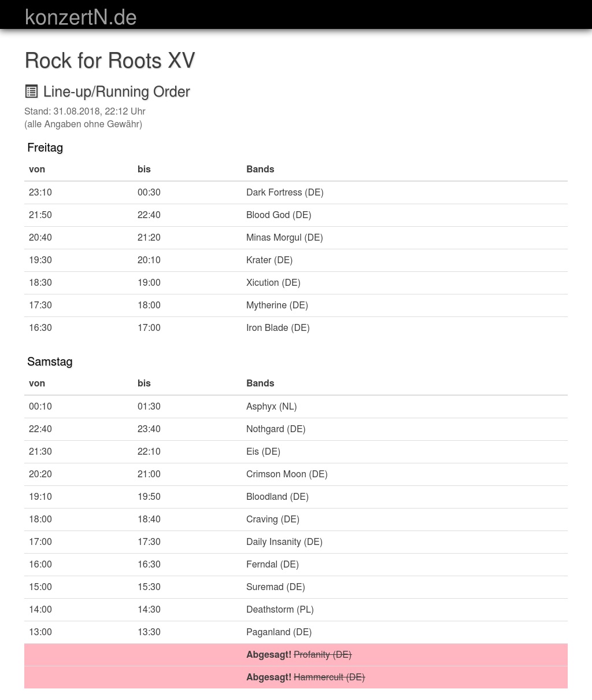Open Xicution (DE) band entry
The height and width of the screenshot is (700, 592).
pos(273,283)
